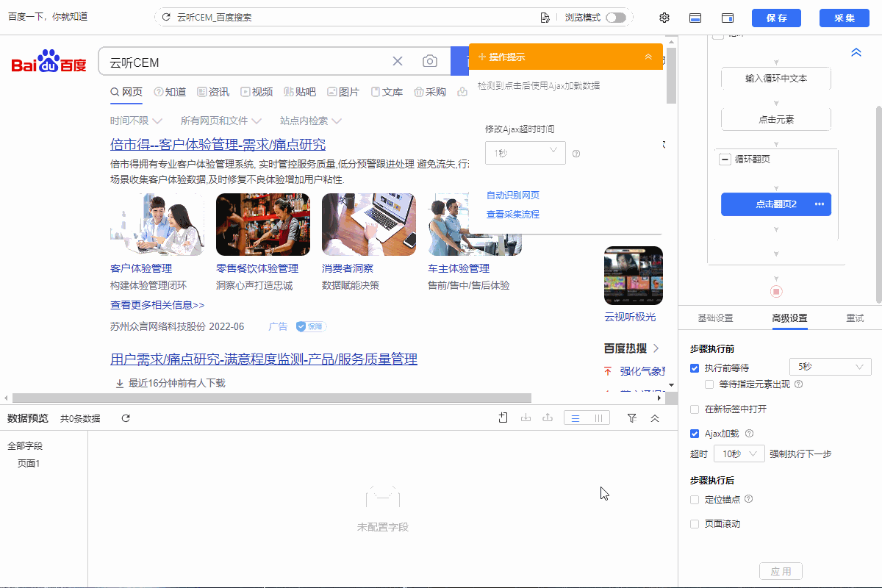
Task: Collapse workflow with the blue double-chevron icon
Action: tap(856, 53)
